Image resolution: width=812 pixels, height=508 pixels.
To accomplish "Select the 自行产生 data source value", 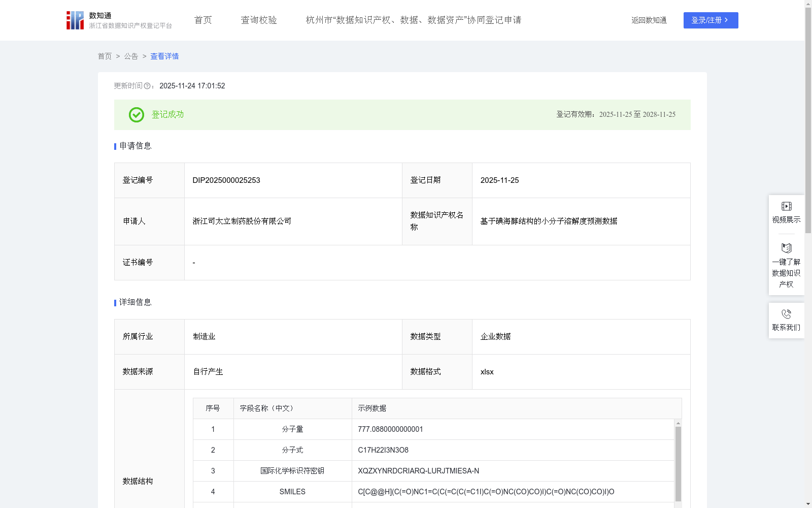I will click(208, 372).
